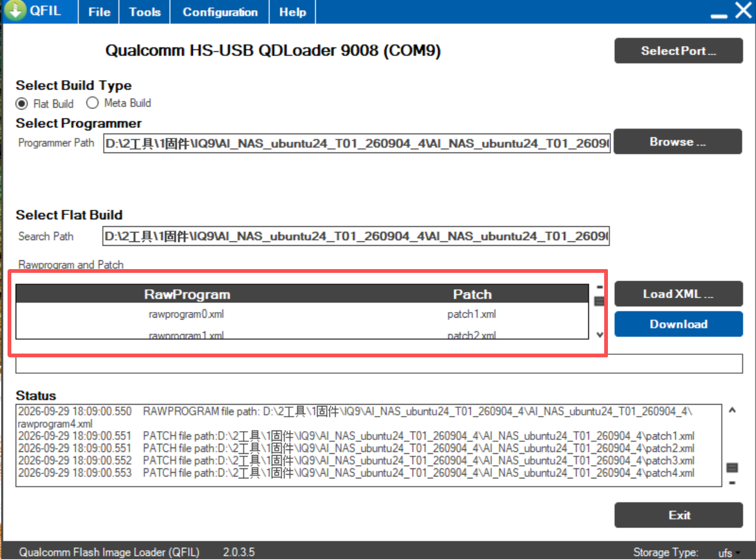Open the Tools menu
This screenshot has height=559, width=756.
145,12
